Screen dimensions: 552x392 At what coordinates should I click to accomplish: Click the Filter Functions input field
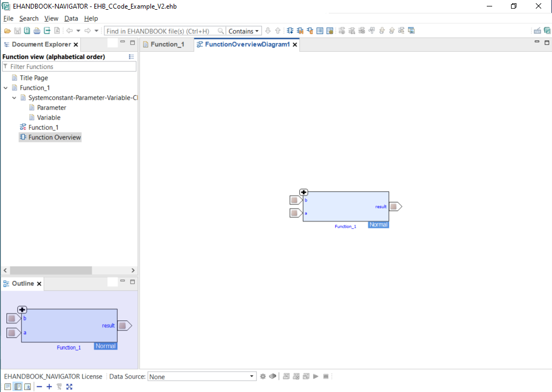click(x=70, y=67)
